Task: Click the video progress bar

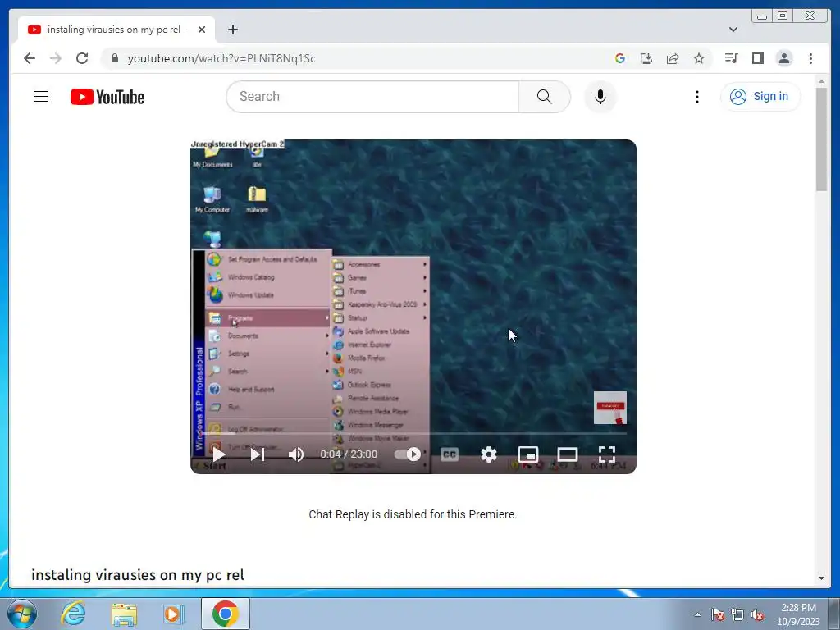Action: click(x=413, y=433)
